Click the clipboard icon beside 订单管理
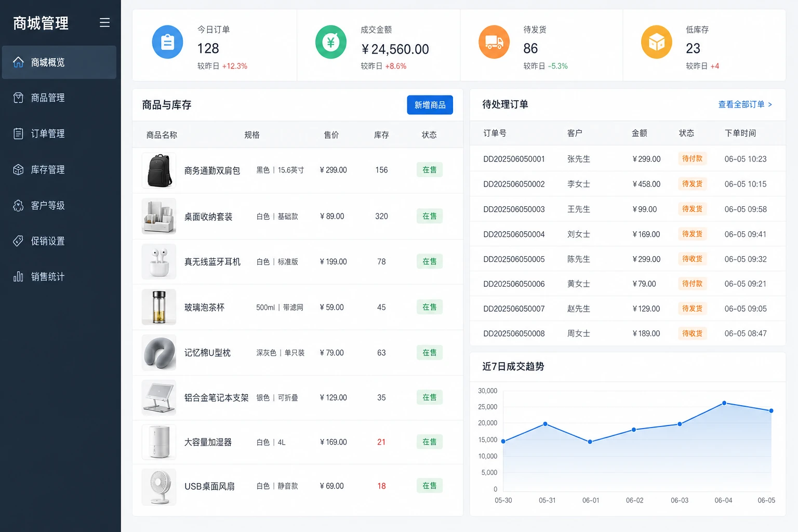This screenshot has height=532, width=798. coord(18,134)
